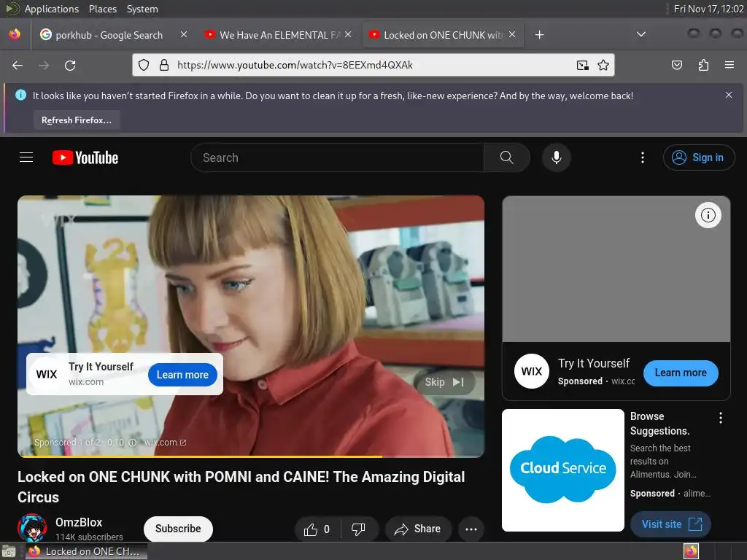Image resolution: width=747 pixels, height=560 pixels.
Task: View site security lock information
Action: pos(164,65)
